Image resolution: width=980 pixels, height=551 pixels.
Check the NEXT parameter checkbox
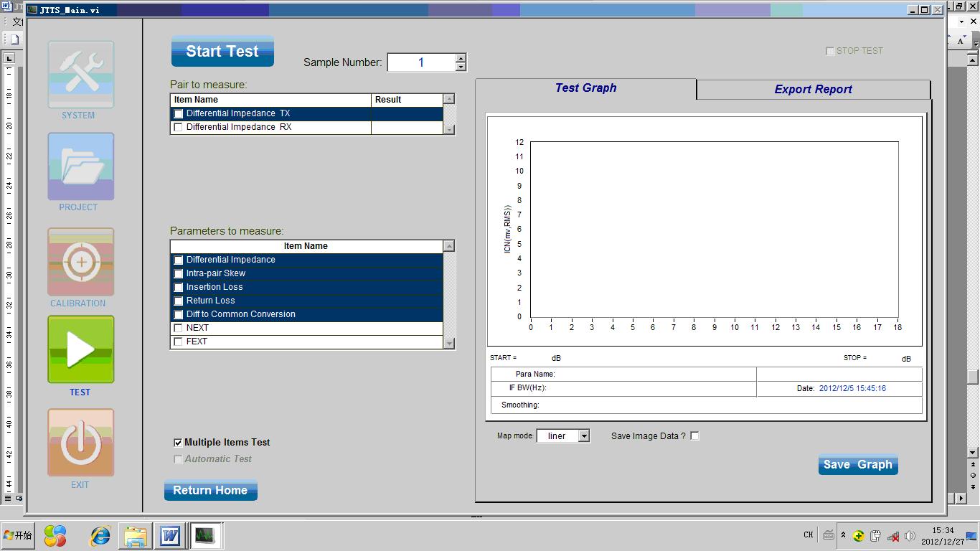pyautogui.click(x=179, y=328)
